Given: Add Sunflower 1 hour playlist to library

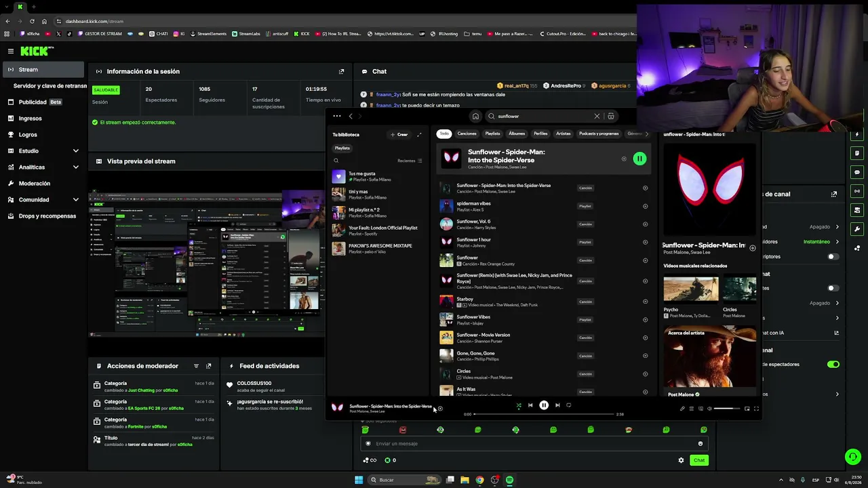Looking at the screenshot, I should click(645, 242).
